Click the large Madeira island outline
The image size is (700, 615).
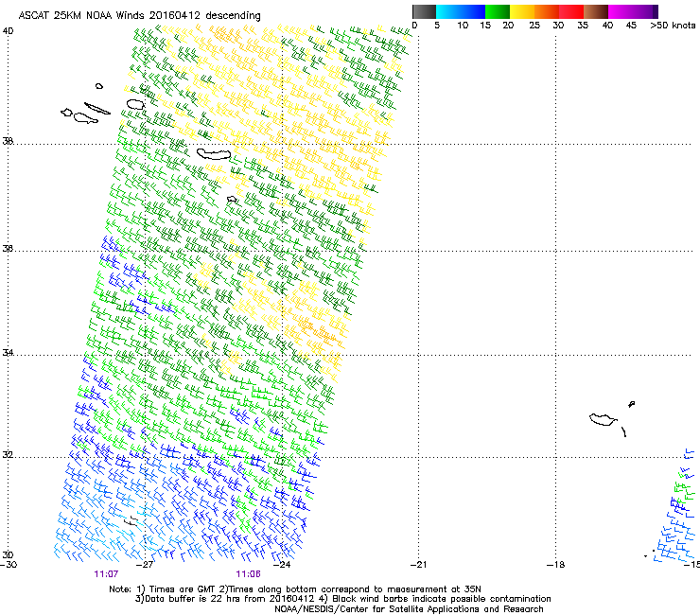click(x=603, y=419)
